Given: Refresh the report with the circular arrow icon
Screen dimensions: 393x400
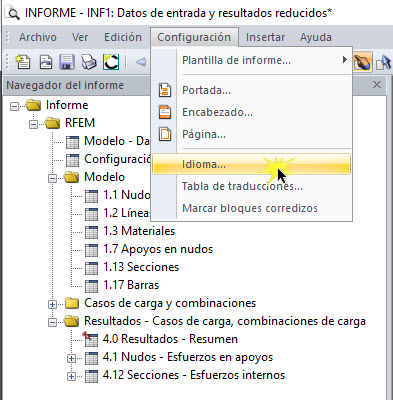Looking at the screenshot, I should pos(111,62).
